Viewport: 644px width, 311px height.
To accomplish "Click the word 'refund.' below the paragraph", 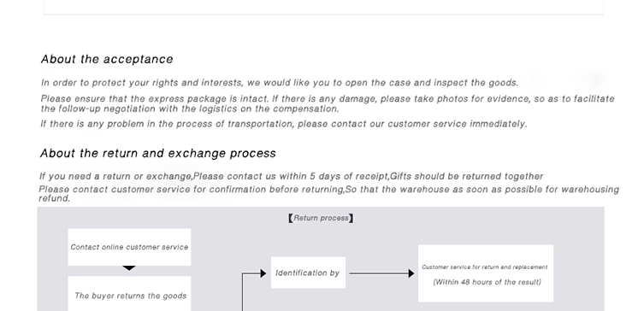I will (x=55, y=198).
